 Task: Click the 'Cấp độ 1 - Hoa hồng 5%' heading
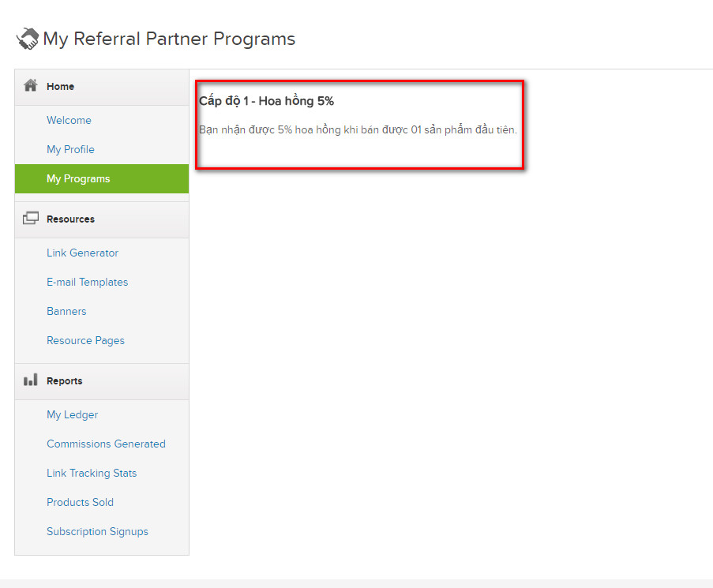(x=266, y=101)
